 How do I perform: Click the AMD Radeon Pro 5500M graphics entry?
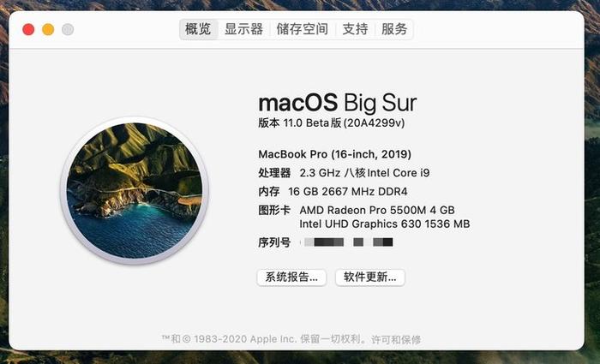pos(377,210)
